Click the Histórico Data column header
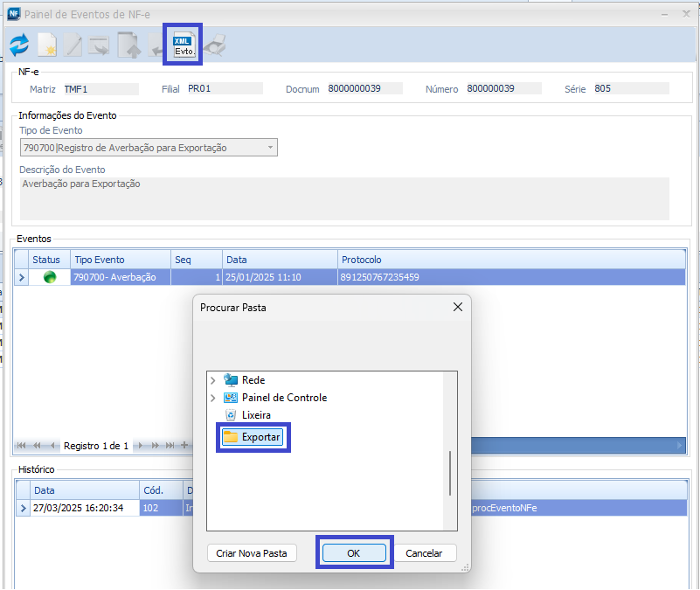This screenshot has height=590, width=700. click(x=85, y=490)
